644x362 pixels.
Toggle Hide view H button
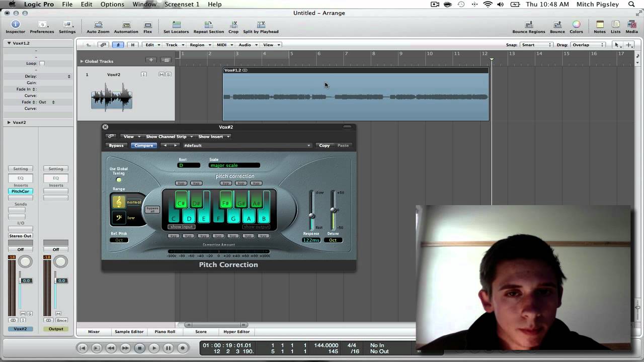tap(133, 45)
